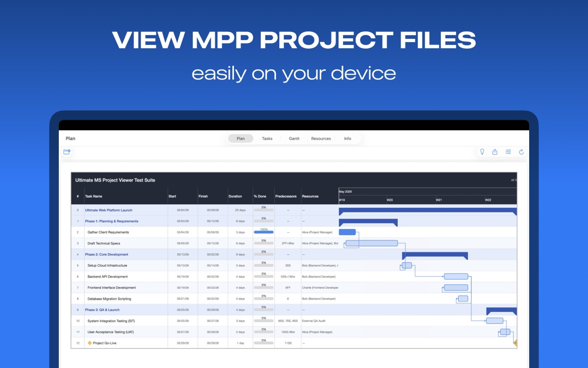This screenshot has width=588, height=368.
Task: Click the Predecessors column header
Action: pyautogui.click(x=286, y=196)
